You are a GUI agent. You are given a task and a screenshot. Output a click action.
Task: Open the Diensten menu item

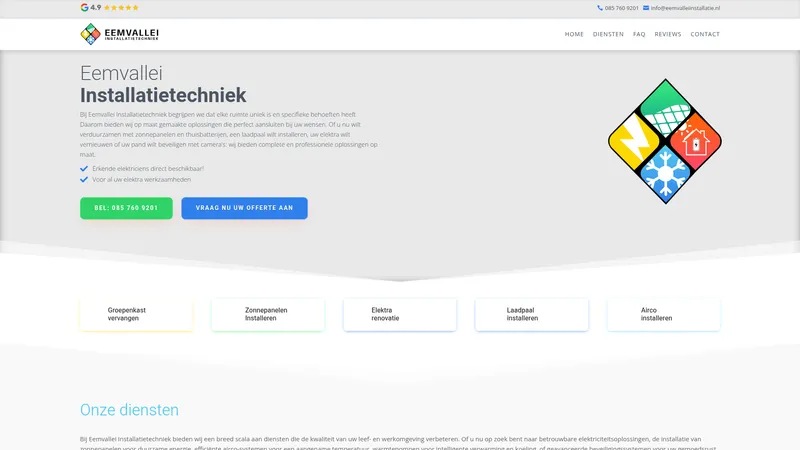pos(608,34)
